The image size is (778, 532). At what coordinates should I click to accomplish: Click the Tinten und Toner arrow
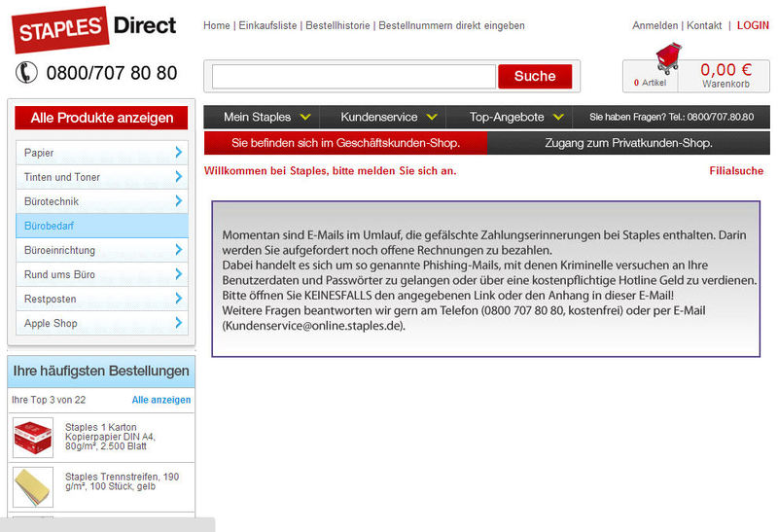click(x=179, y=177)
